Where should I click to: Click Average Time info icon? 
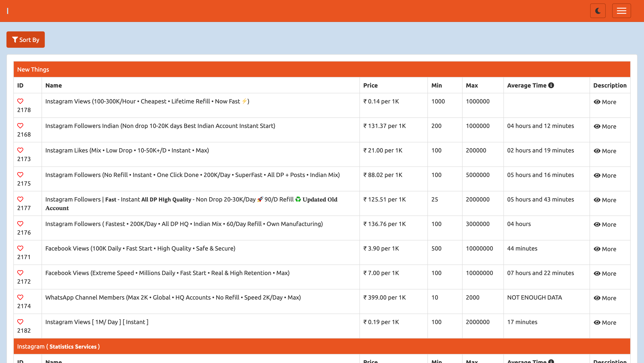[x=551, y=85]
